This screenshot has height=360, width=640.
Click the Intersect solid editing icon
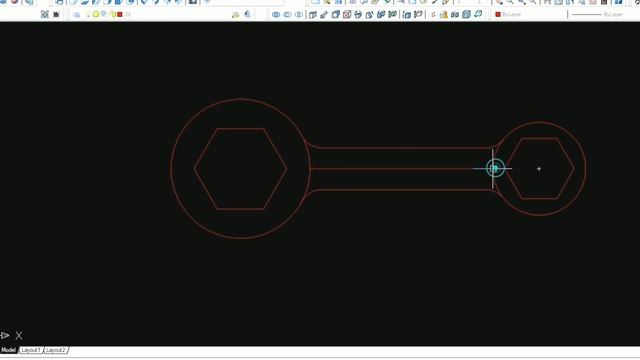[299, 15]
